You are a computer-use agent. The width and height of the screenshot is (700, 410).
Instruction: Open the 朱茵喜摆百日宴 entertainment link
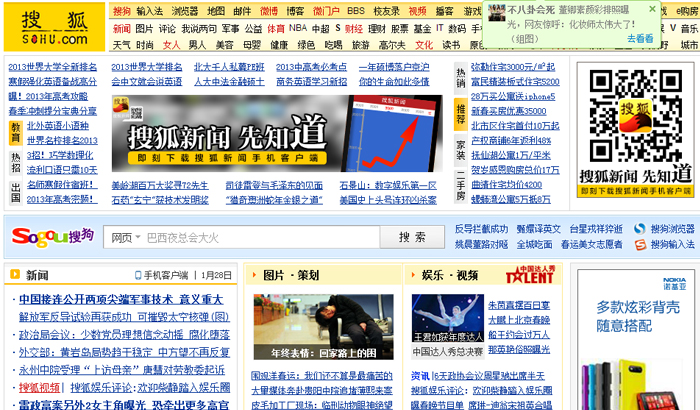coord(519,305)
